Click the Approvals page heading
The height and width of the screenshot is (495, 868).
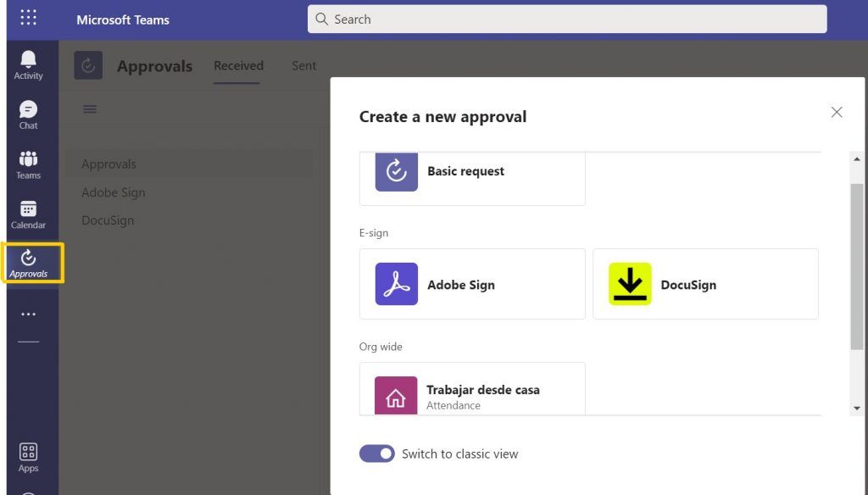point(154,66)
